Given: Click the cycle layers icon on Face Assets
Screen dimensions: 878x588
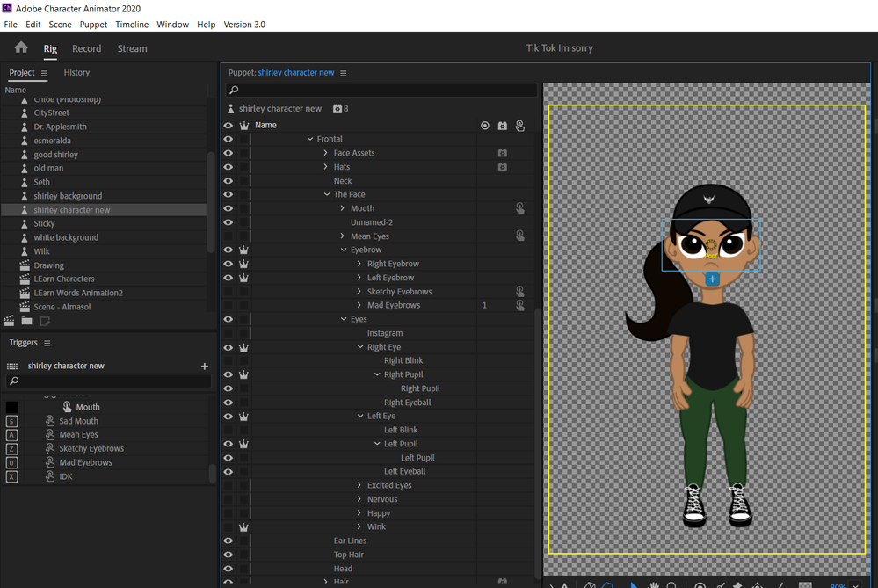Looking at the screenshot, I should pos(502,153).
